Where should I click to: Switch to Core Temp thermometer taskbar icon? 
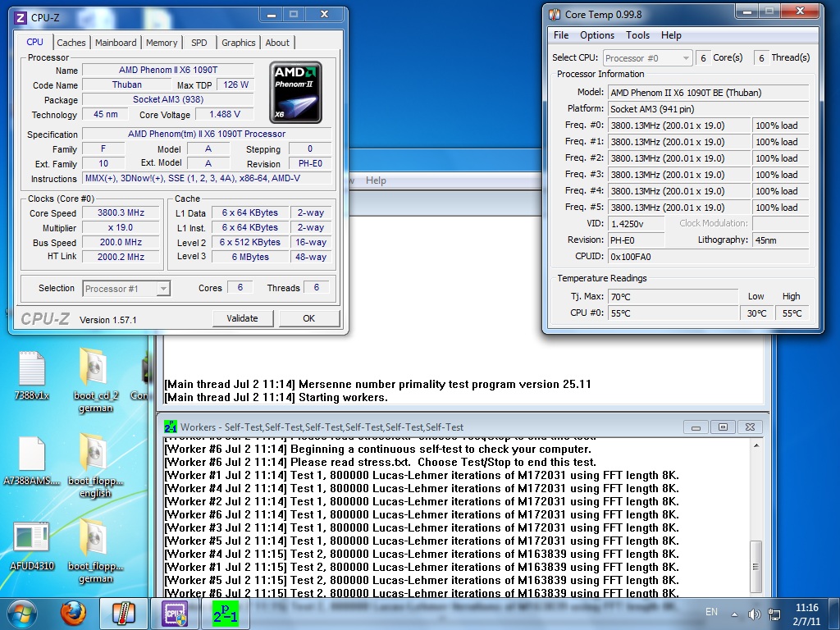point(124,614)
